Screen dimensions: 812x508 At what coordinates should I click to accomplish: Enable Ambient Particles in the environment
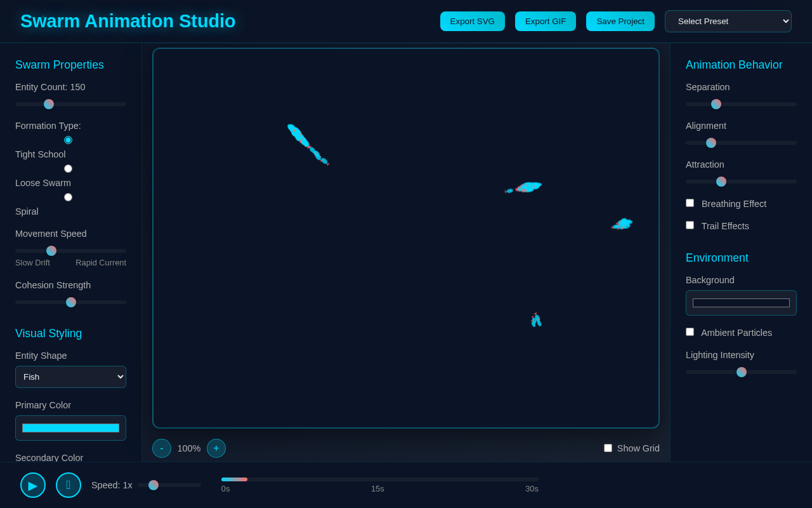click(690, 331)
